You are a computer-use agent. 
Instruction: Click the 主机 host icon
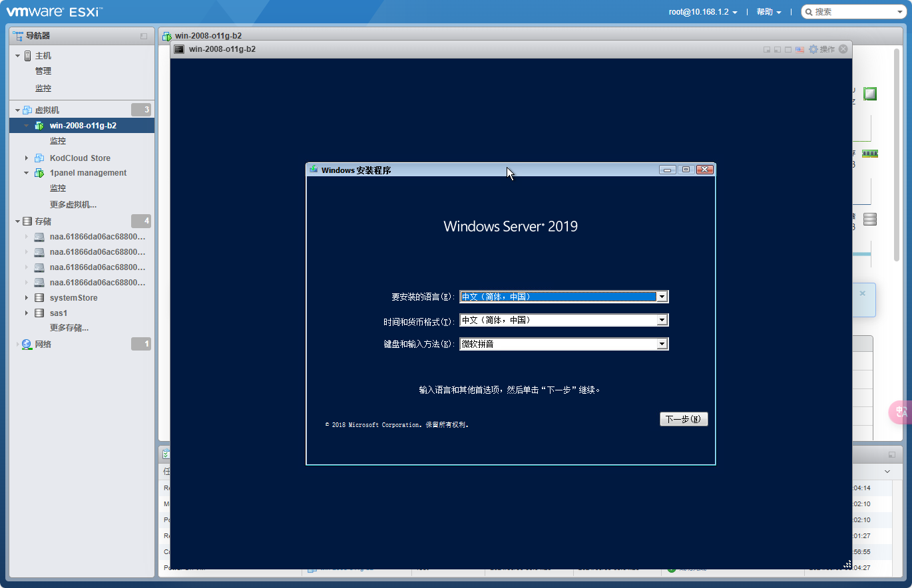[27, 56]
